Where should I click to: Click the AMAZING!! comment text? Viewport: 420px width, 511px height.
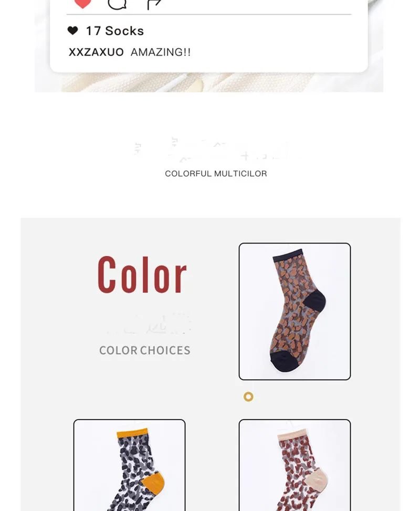pos(161,52)
